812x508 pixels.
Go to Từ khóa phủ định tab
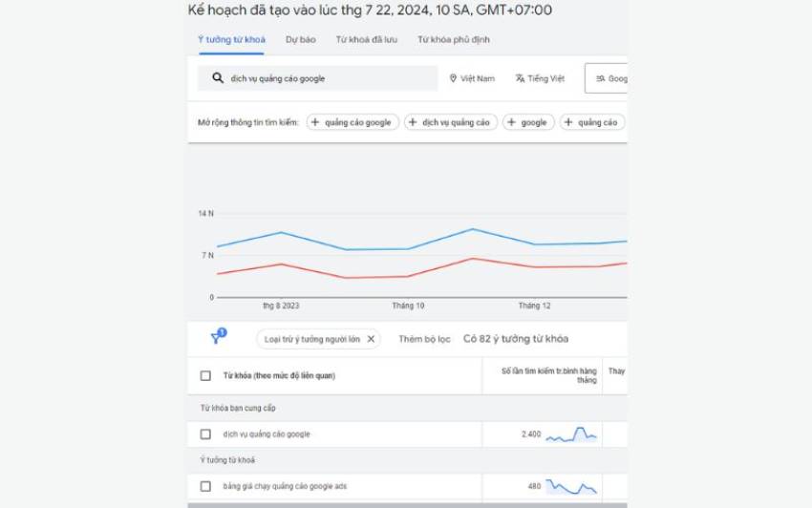point(454,40)
